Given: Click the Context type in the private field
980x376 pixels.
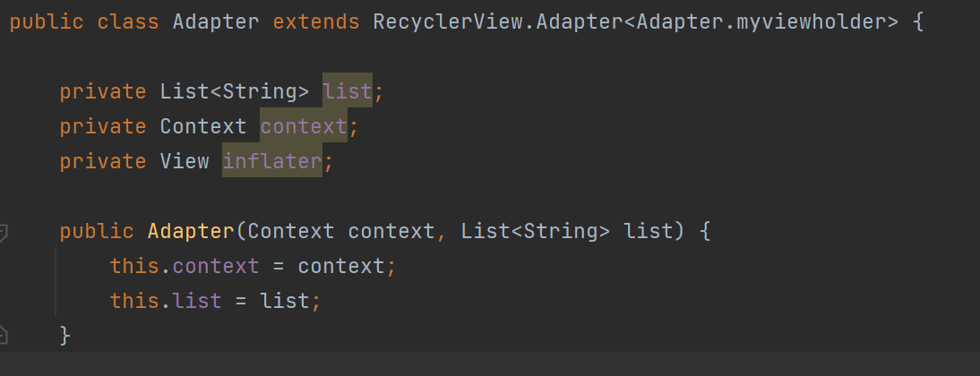Looking at the screenshot, I should [x=202, y=126].
